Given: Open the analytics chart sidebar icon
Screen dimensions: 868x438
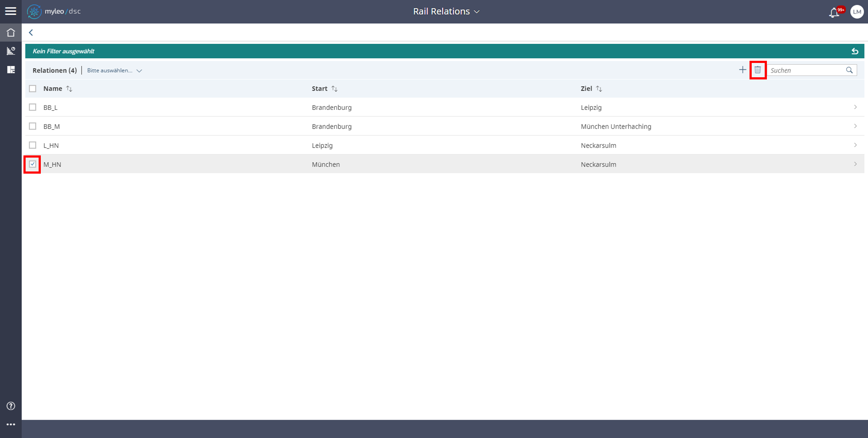Looking at the screenshot, I should [x=11, y=51].
